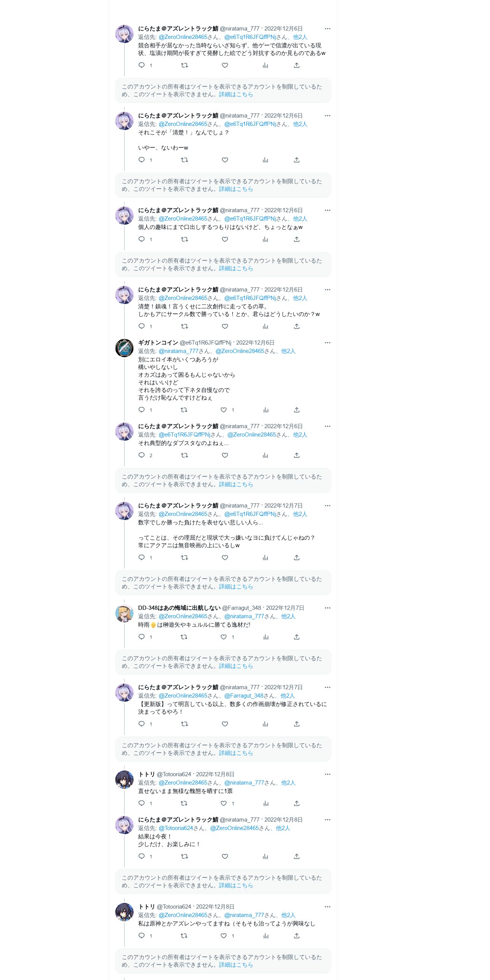Screen dimensions: 490x980
Task: Open トトリ's avatar on the 直せないまま tweet
Action: coord(124,780)
